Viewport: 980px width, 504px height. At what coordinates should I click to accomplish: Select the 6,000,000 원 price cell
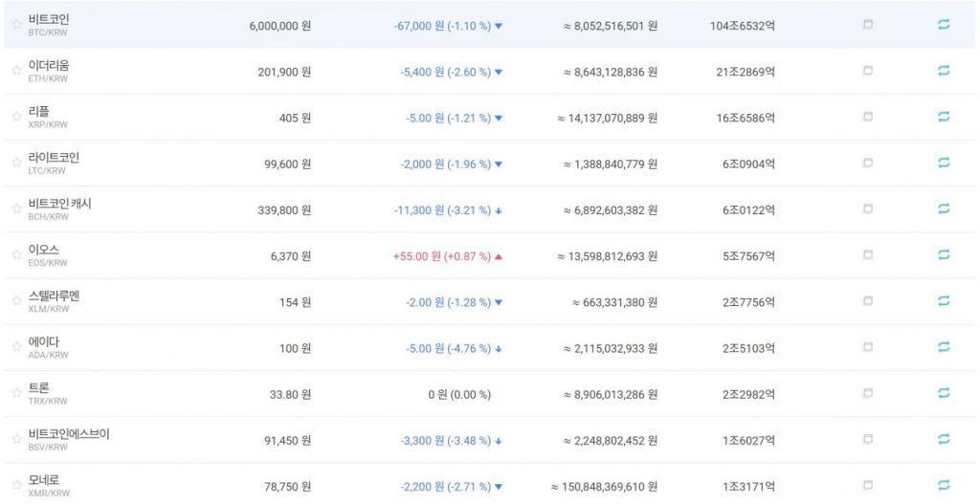tap(280, 26)
